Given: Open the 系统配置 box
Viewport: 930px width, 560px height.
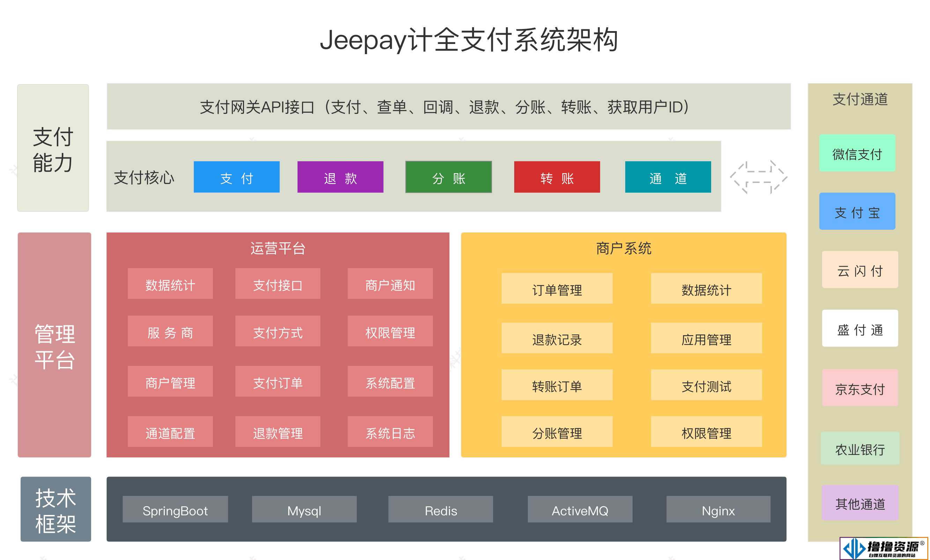Looking at the screenshot, I should [x=390, y=381].
